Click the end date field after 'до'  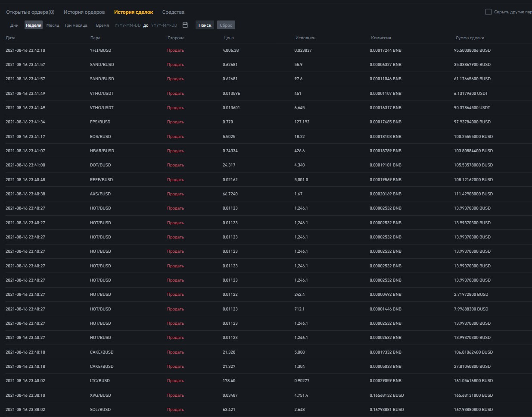(164, 25)
